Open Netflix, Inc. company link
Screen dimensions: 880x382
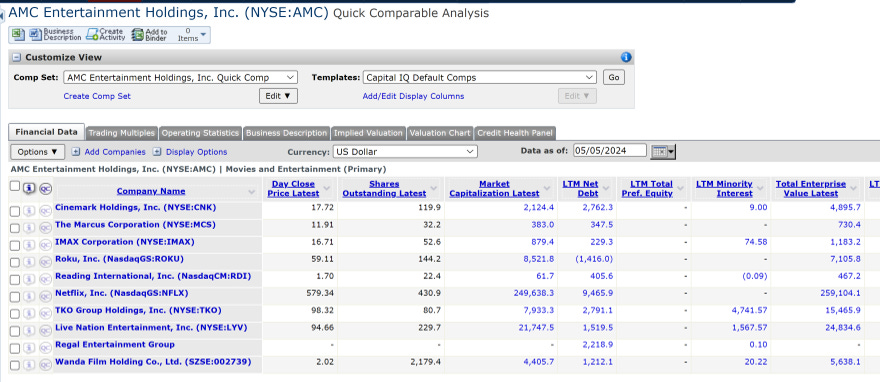122,293
